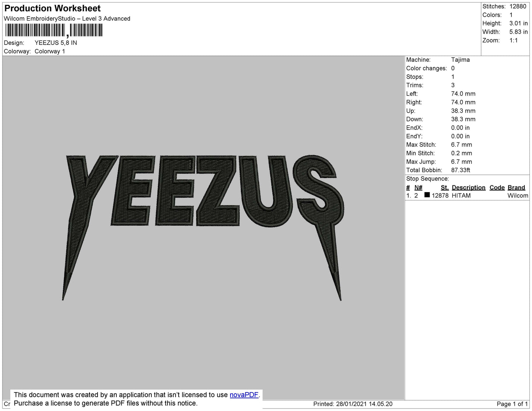Click the Min Stitch value 0.2 mm
Viewport: 532px width, 411px height.
pos(461,153)
